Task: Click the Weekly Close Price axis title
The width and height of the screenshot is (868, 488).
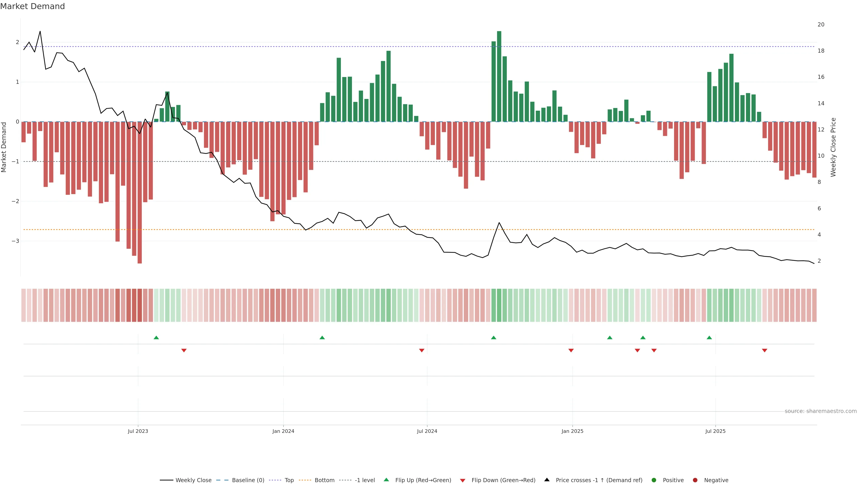Action: click(x=833, y=147)
